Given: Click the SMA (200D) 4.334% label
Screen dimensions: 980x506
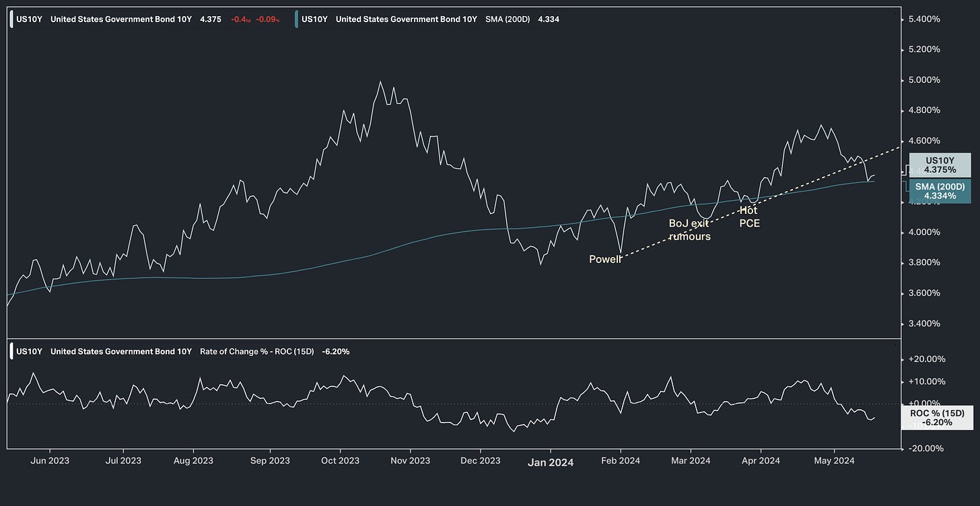Looking at the screenshot, I should tap(940, 190).
